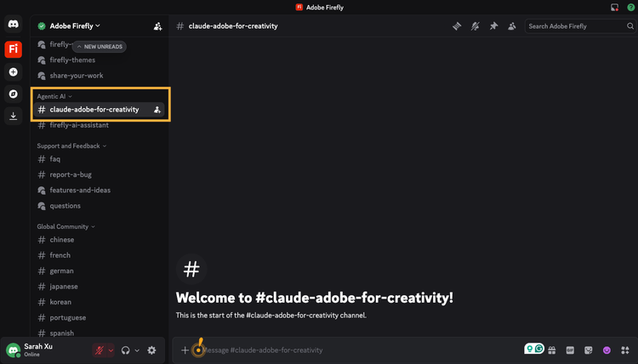Open the spanish channel
This screenshot has width=638, height=364.
click(100, 333)
